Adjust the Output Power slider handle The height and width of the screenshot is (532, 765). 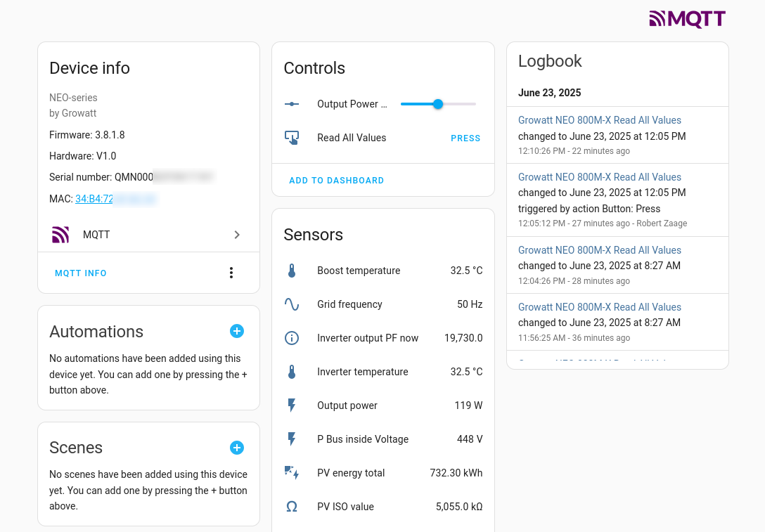[438, 104]
